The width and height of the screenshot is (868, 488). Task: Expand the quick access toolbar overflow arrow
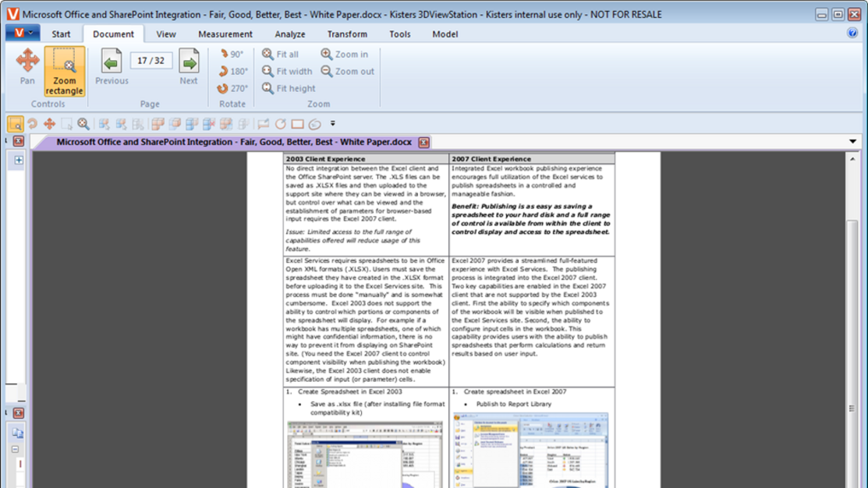[x=333, y=124]
